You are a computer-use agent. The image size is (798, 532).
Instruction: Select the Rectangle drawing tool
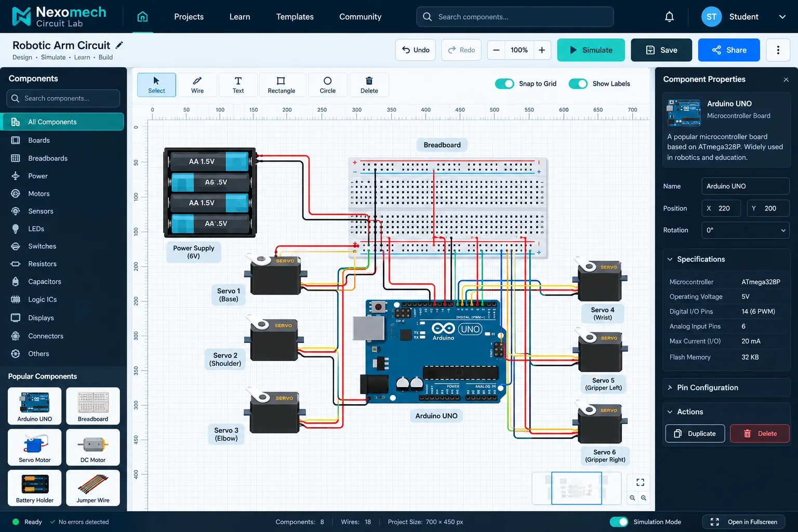(x=281, y=85)
